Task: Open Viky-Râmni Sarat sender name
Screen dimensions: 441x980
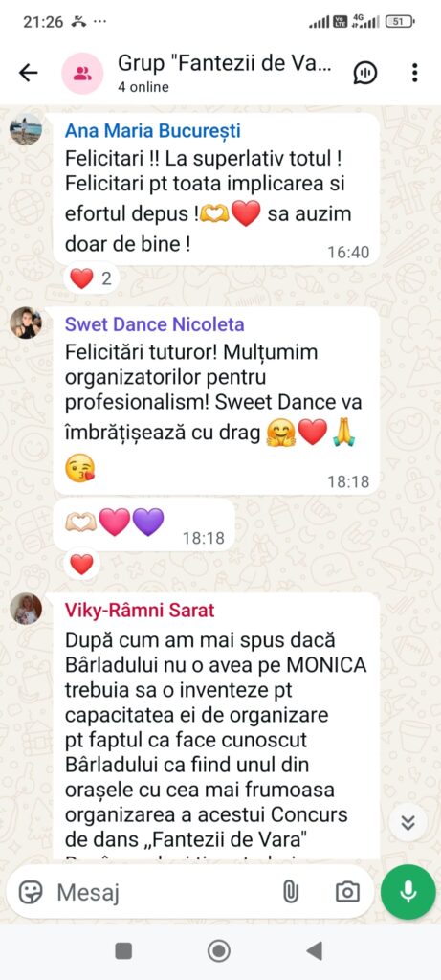Action: tap(140, 611)
